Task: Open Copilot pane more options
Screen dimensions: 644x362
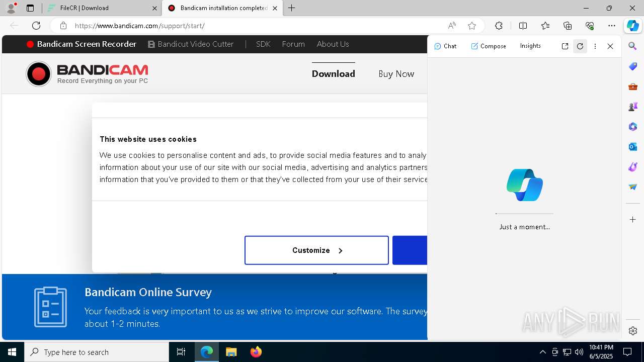Action: 595,46
